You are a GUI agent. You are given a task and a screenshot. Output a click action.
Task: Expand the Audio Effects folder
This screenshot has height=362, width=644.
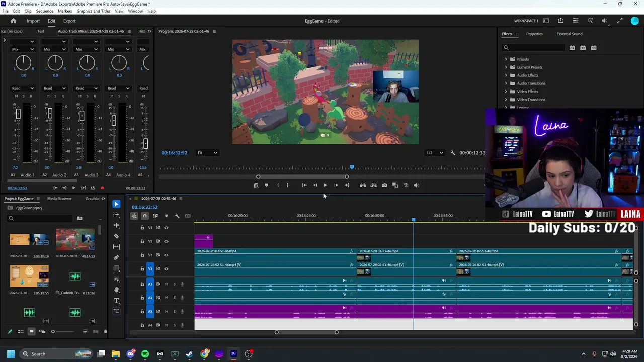[506, 75]
